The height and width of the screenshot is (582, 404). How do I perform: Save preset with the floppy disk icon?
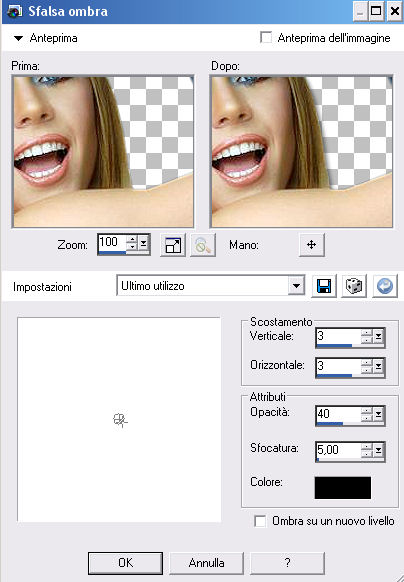tap(324, 286)
